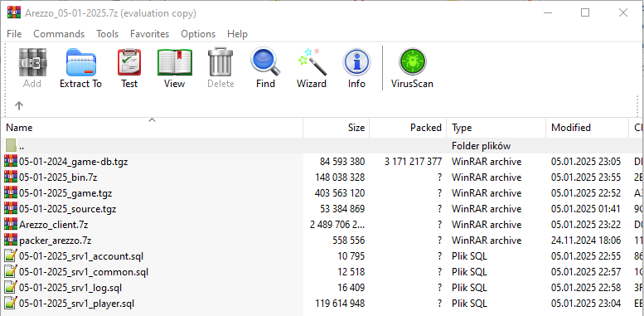Click the size value 558 556

(x=349, y=240)
